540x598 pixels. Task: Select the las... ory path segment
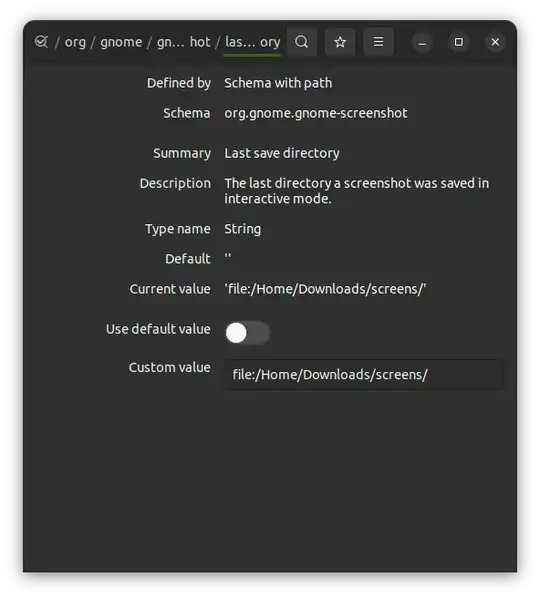pyautogui.click(x=252, y=42)
